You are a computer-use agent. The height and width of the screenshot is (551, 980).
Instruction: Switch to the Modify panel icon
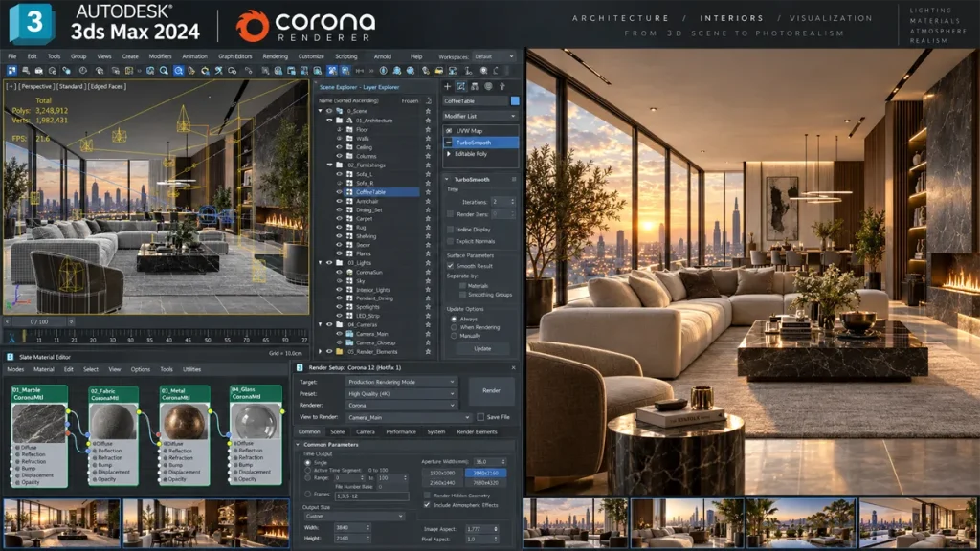click(460, 87)
